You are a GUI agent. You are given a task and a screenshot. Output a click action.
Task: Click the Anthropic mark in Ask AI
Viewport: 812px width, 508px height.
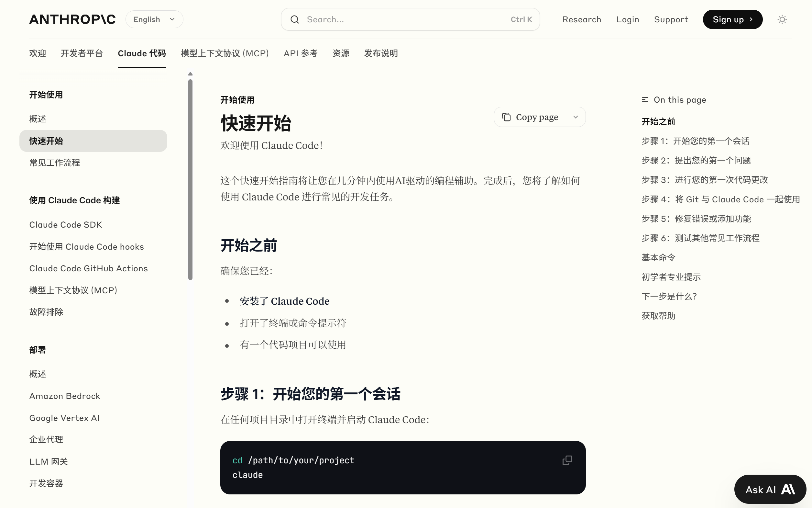click(788, 489)
